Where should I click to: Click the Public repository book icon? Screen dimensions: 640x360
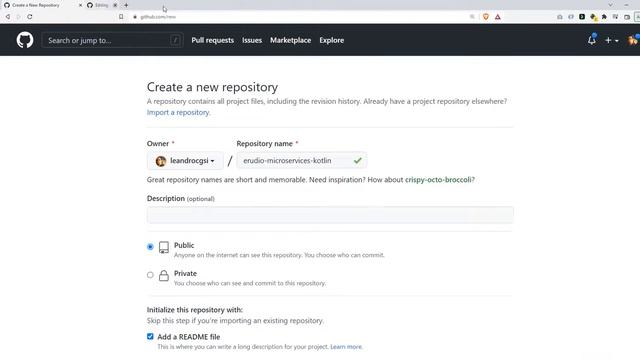(x=164, y=247)
